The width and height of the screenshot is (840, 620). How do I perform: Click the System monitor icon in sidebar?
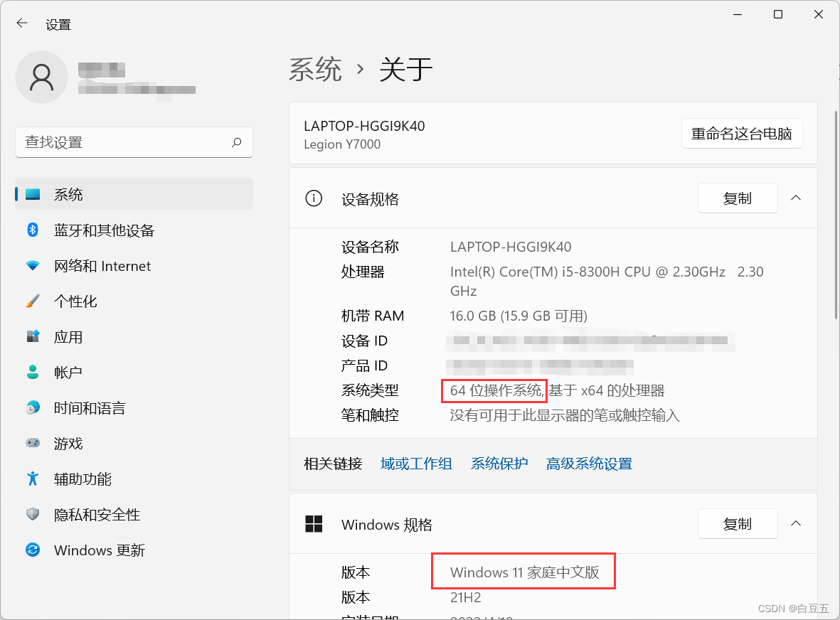click(33, 194)
